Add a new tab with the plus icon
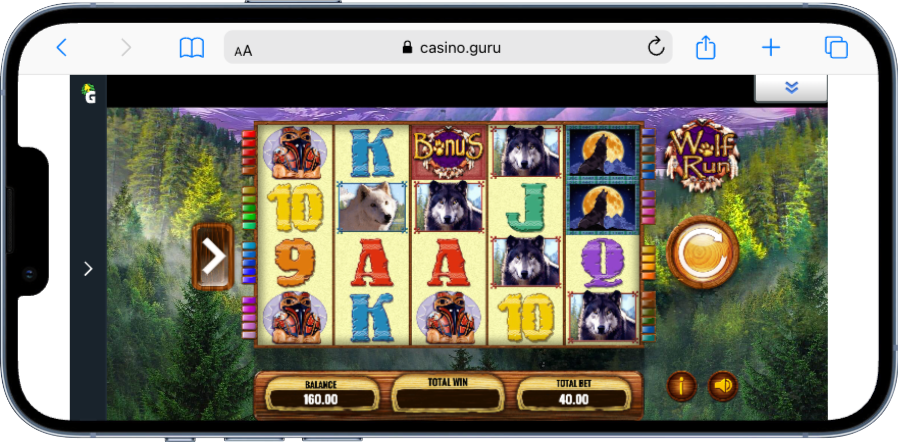Viewport: 898px width, 442px height. (771, 48)
